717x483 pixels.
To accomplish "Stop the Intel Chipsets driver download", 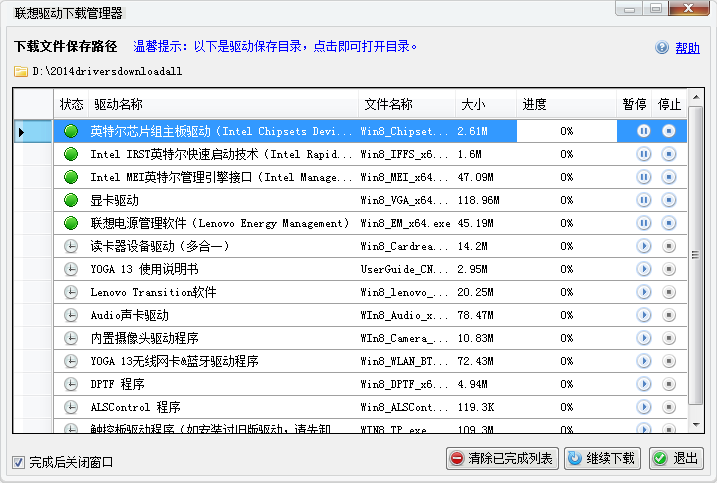I will [x=669, y=131].
